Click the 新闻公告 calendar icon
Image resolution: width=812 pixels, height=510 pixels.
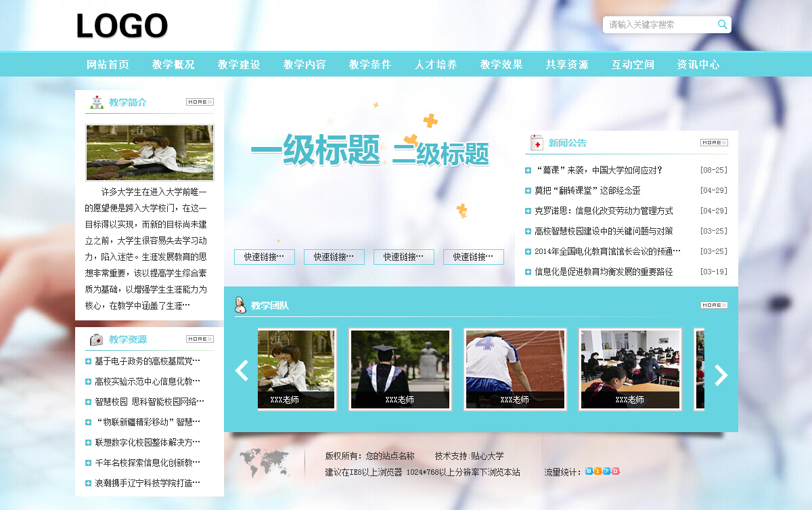point(537,143)
